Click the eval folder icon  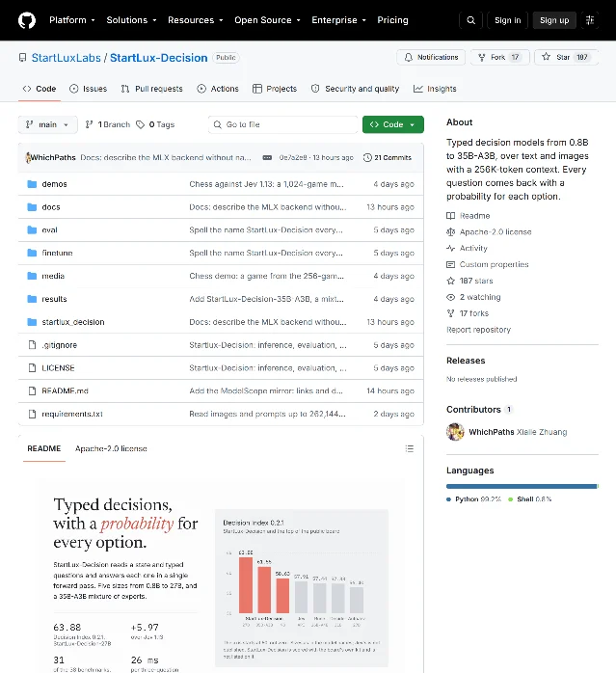click(32, 230)
